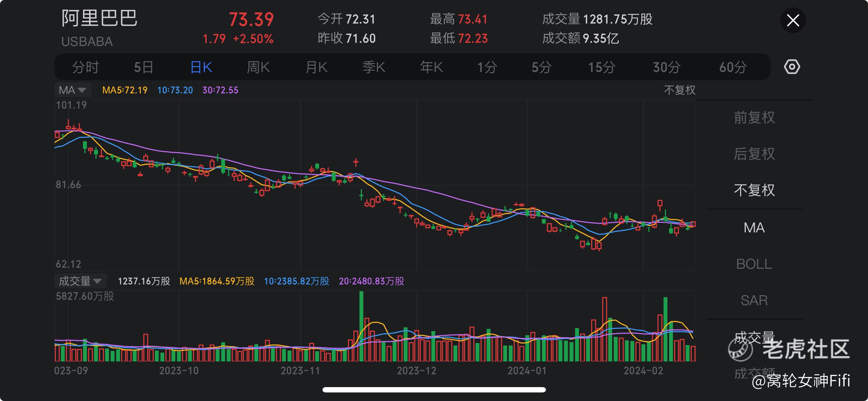The image size is (868, 401).
Task: Switch to 周K tab
Action: click(258, 67)
